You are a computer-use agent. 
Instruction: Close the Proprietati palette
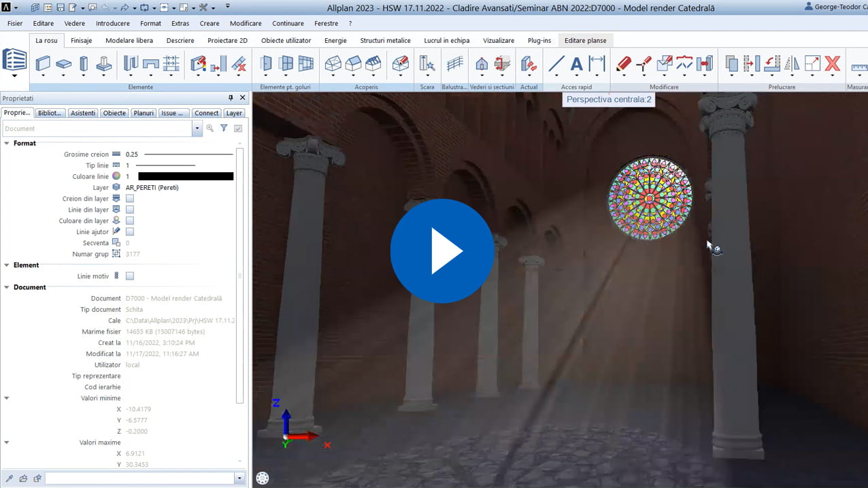tap(243, 98)
